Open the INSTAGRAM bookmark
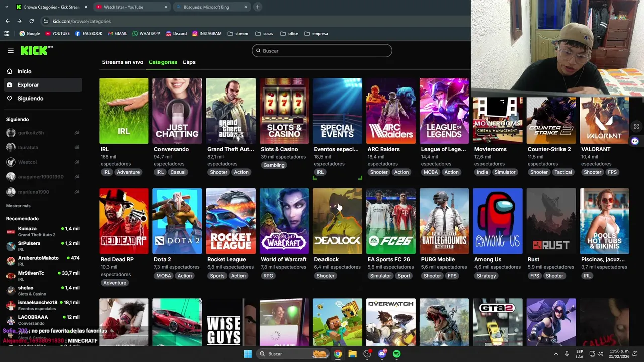Viewport: 644px width, 362px height. pyautogui.click(x=207, y=34)
